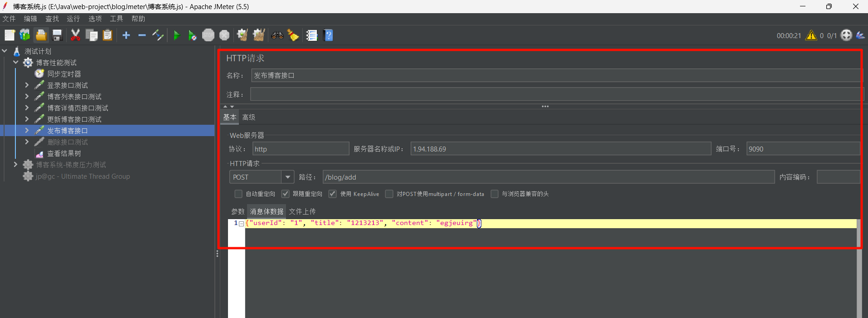
Task: Open the Templates icon in toolbar
Action: click(25, 35)
